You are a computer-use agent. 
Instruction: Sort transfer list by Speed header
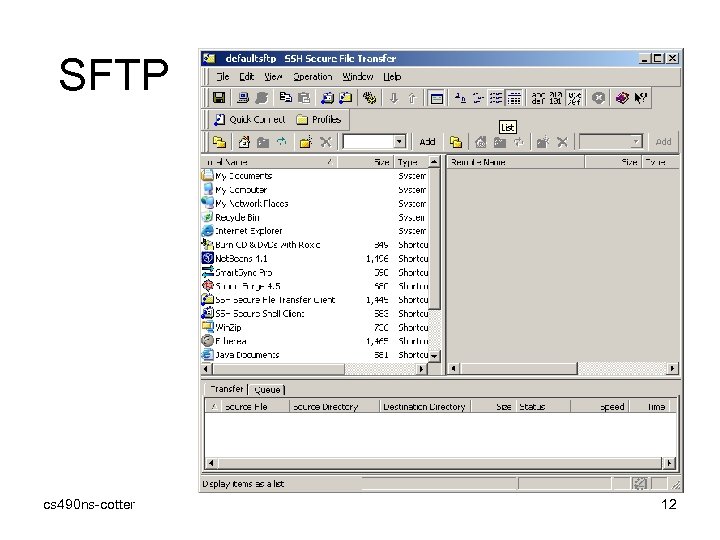tap(600, 407)
